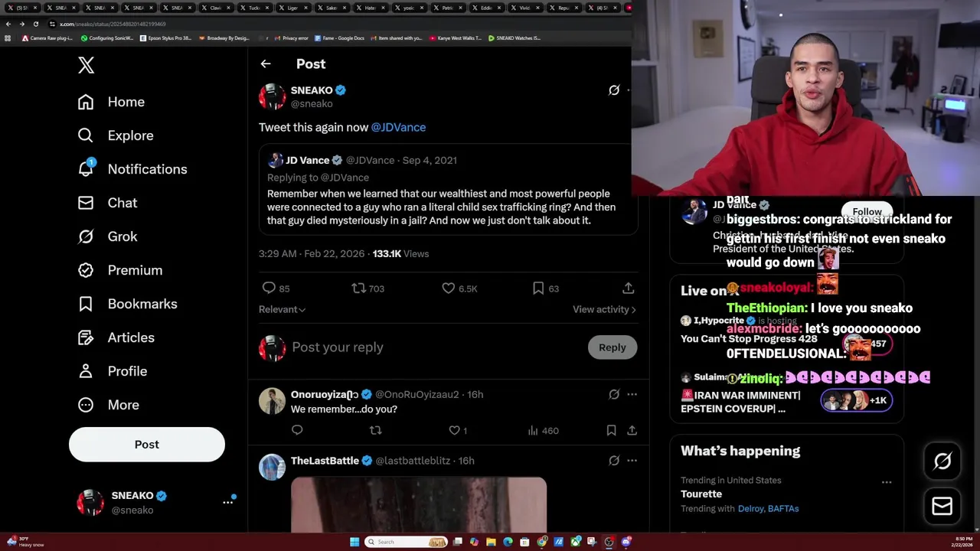Viewport: 980px width, 551px height.
Task: Bookmark the post showing 63 bookmarks
Action: 546,289
